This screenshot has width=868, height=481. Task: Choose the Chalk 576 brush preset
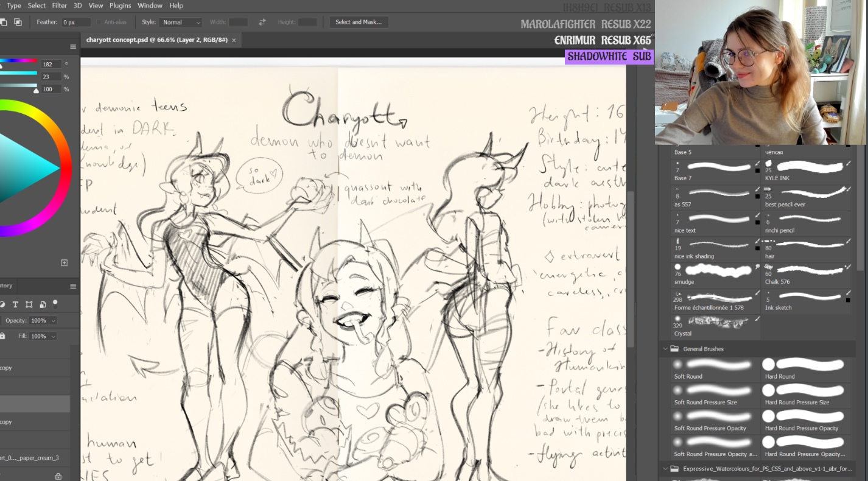(x=807, y=275)
